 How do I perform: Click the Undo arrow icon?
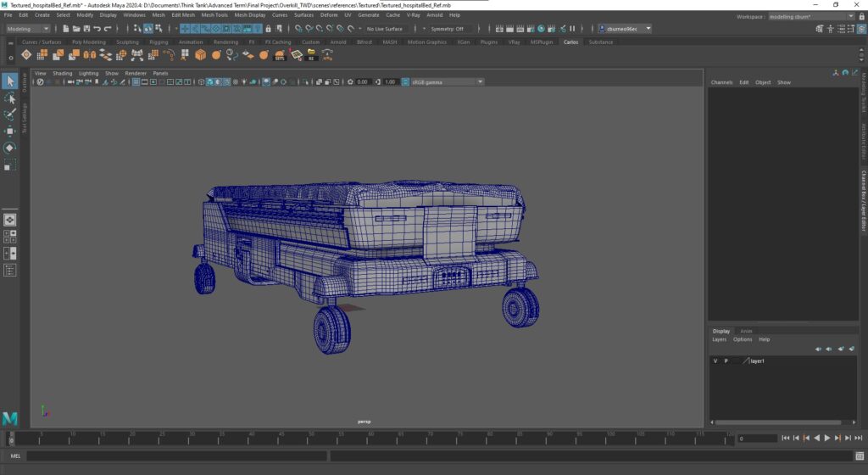click(x=97, y=29)
